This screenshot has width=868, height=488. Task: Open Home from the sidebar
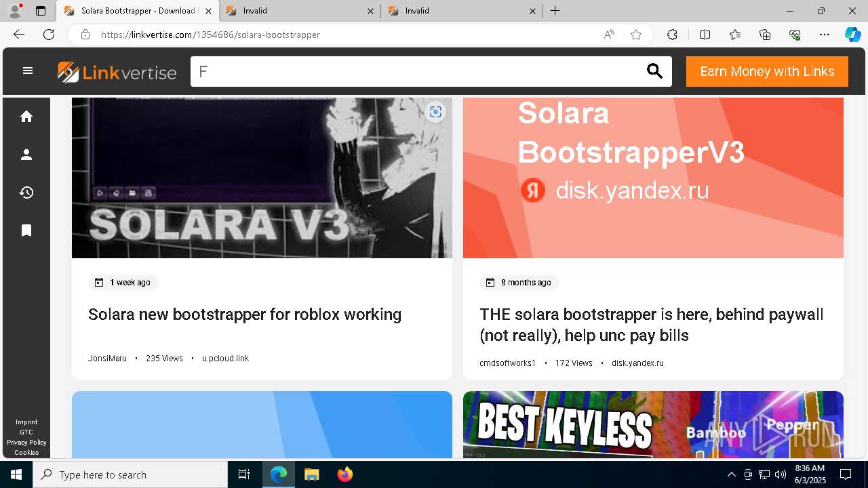pos(26,117)
